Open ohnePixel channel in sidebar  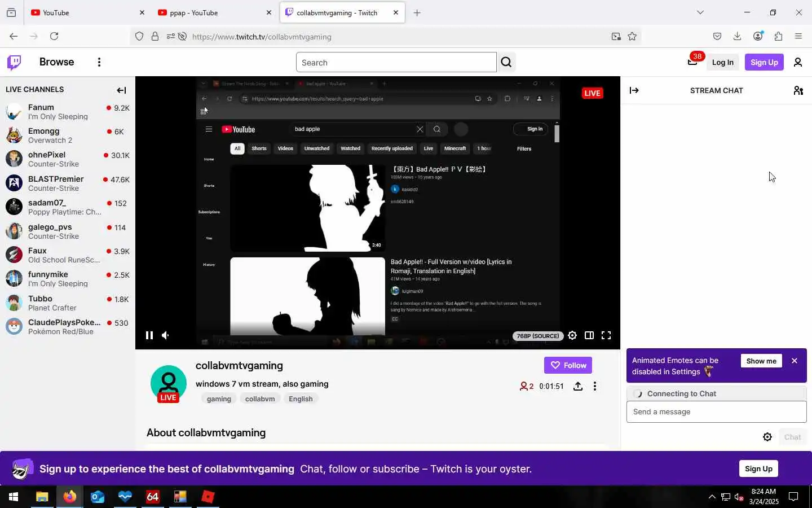tap(68, 159)
